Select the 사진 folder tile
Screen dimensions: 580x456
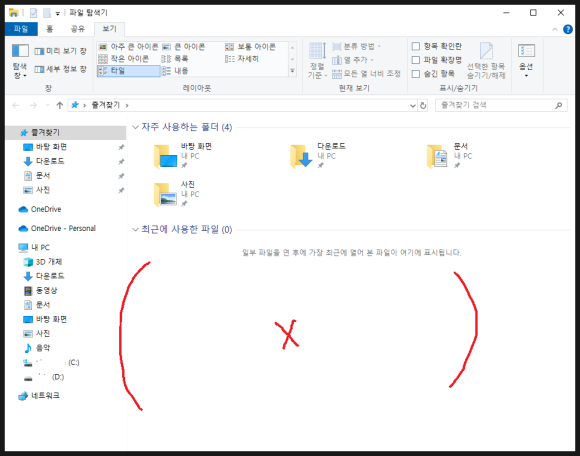pyautogui.click(x=177, y=194)
